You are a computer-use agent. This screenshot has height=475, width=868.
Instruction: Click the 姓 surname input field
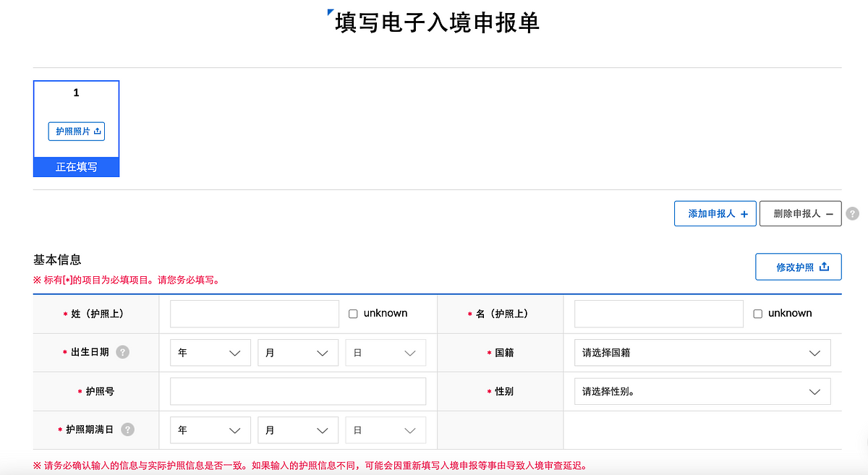(x=254, y=314)
